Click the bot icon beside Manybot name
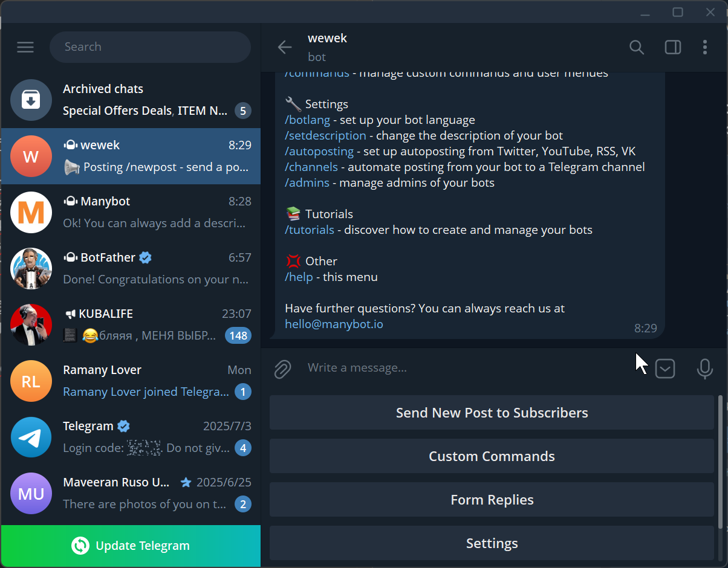The width and height of the screenshot is (728, 568). [70, 201]
